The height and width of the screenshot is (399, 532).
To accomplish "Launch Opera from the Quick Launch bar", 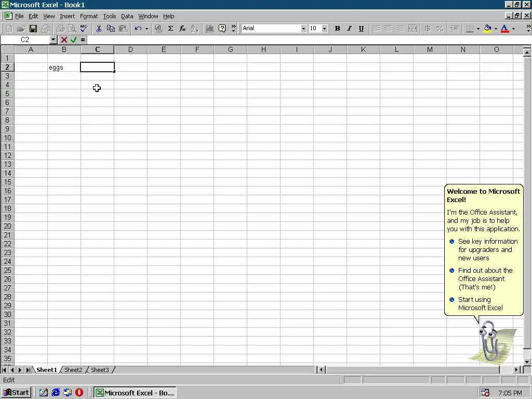I will tap(79, 393).
